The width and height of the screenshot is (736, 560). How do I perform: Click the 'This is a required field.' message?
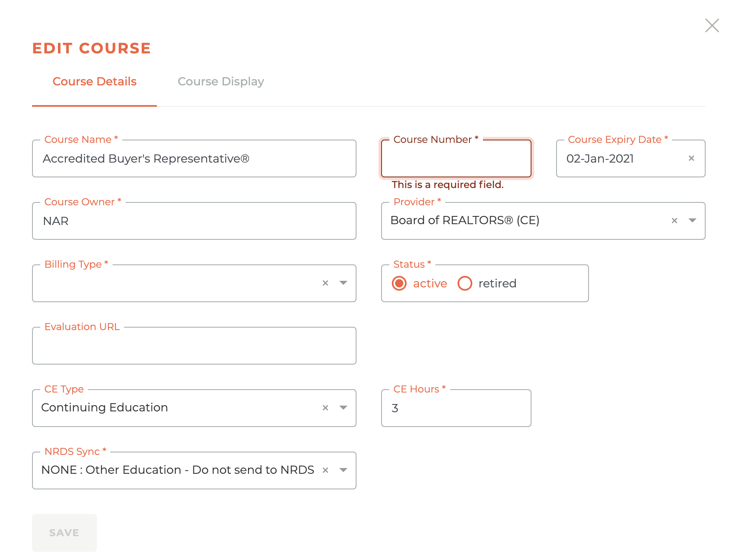coord(448,185)
